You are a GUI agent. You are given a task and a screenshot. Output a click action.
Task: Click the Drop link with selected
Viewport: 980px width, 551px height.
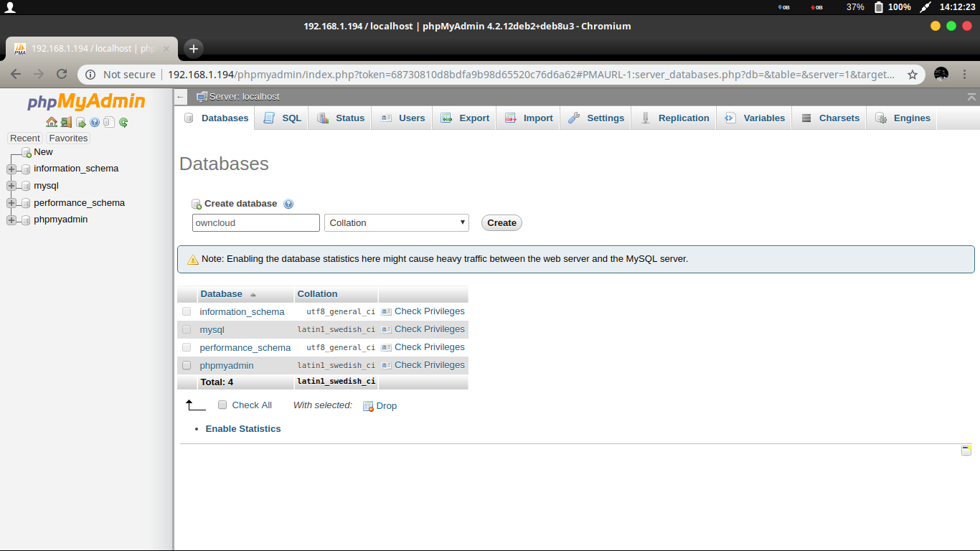tap(380, 405)
